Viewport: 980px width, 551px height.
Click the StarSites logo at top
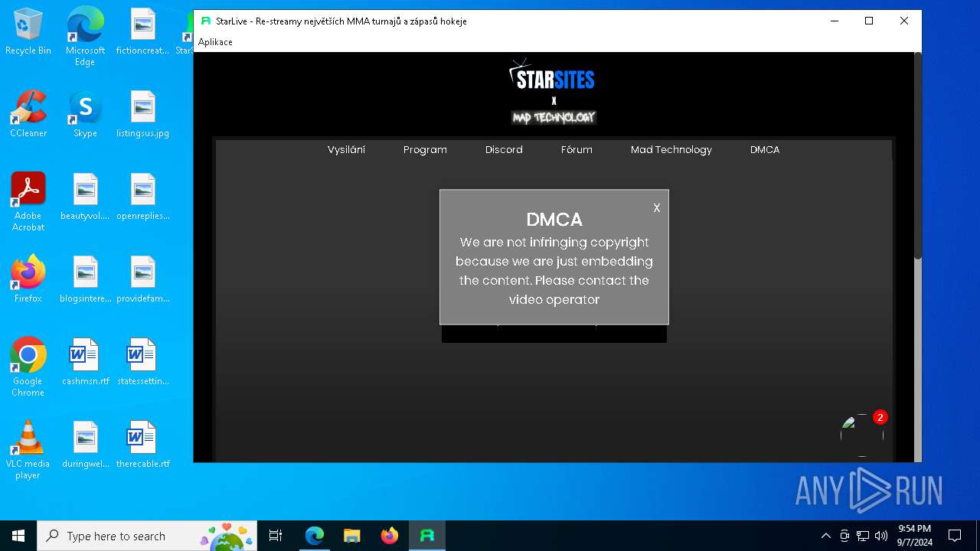click(x=552, y=75)
